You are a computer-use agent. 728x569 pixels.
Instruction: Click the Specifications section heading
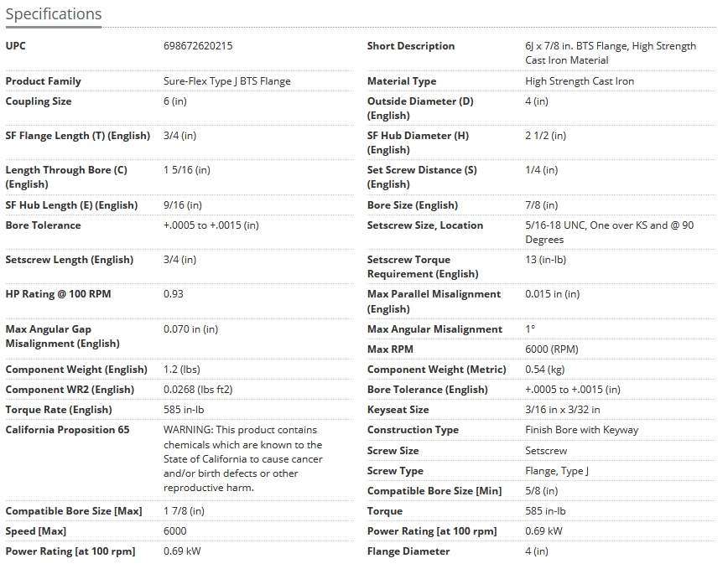click(x=54, y=14)
